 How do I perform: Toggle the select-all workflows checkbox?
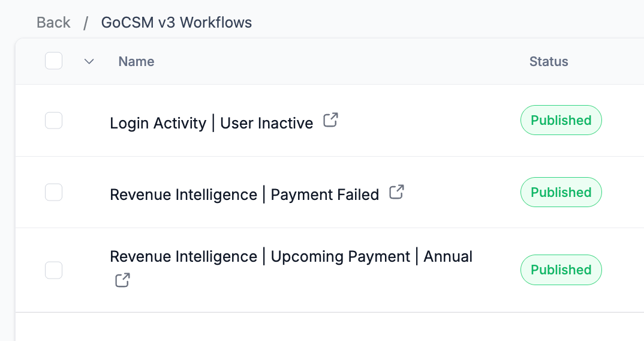click(54, 61)
